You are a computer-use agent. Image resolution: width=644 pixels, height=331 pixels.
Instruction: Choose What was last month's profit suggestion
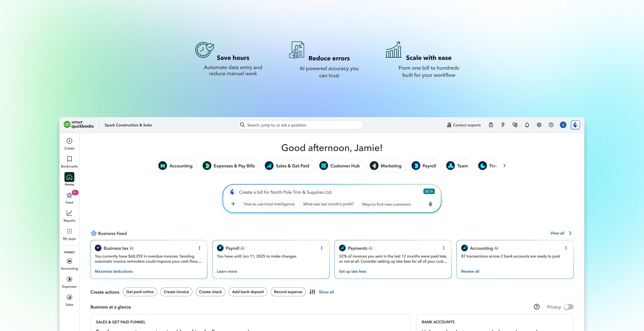[x=328, y=204]
